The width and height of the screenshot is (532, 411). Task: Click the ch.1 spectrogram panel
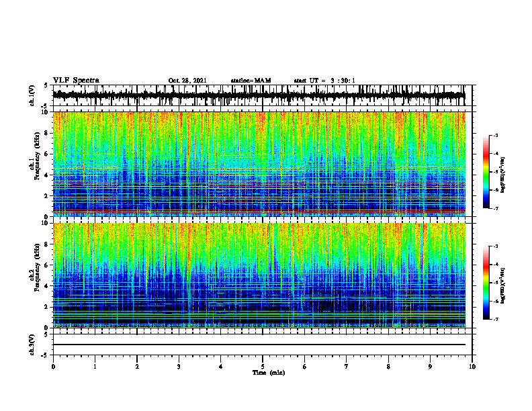(x=259, y=164)
